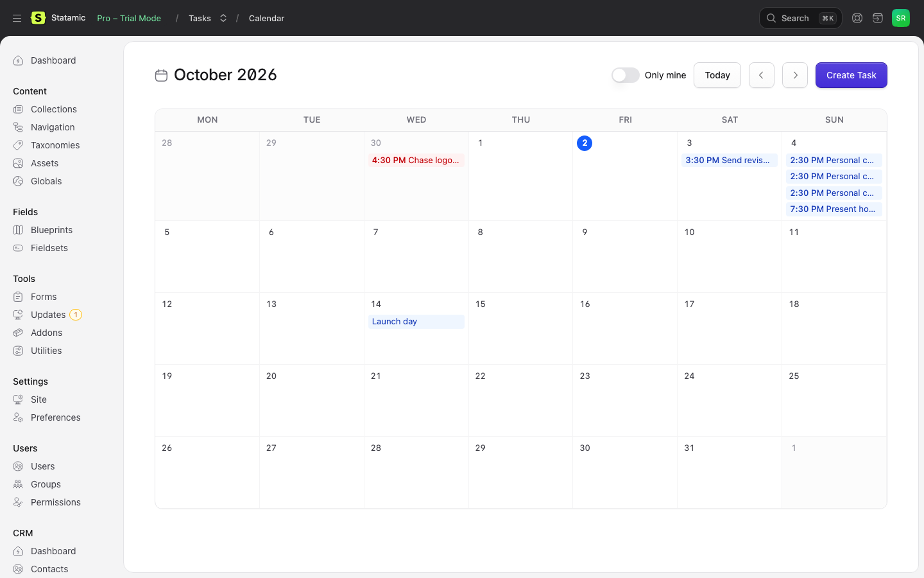Click the Statamic logo icon

tap(38, 18)
